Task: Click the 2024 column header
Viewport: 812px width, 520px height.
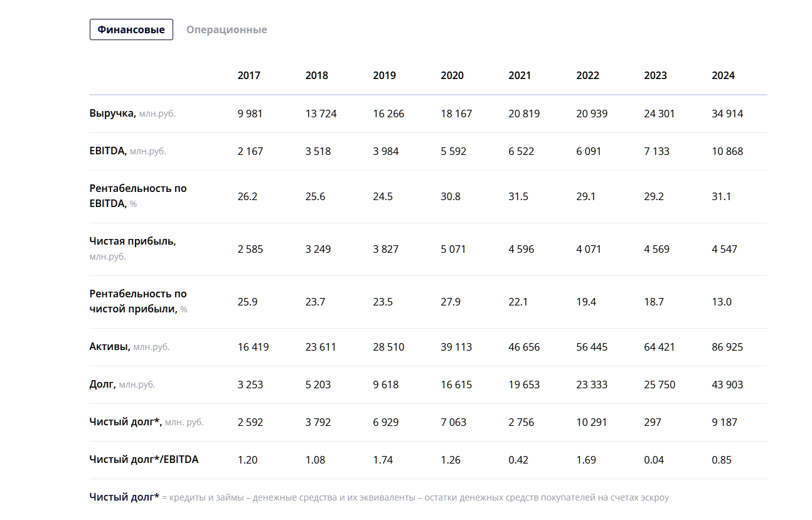Action: pyautogui.click(x=723, y=75)
